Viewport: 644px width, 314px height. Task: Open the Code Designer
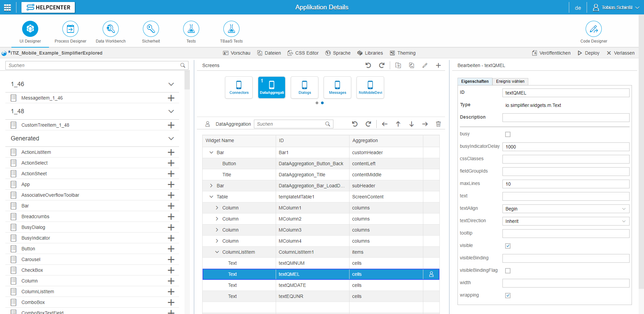pyautogui.click(x=593, y=29)
